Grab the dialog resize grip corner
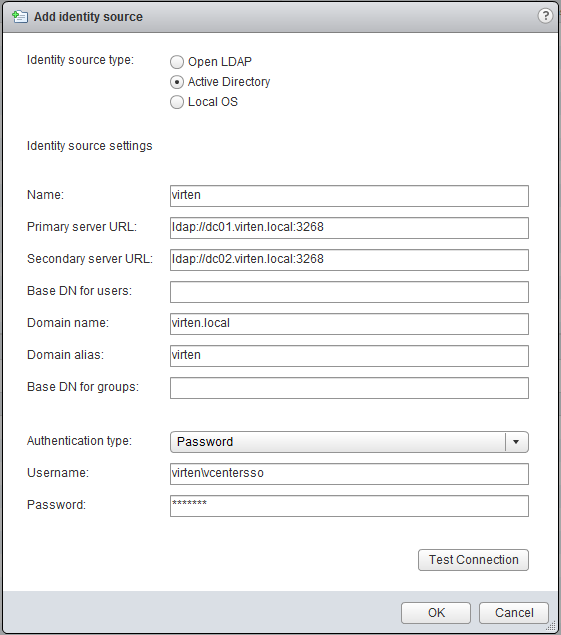Screen dimensions: 561x635 [551, 626]
